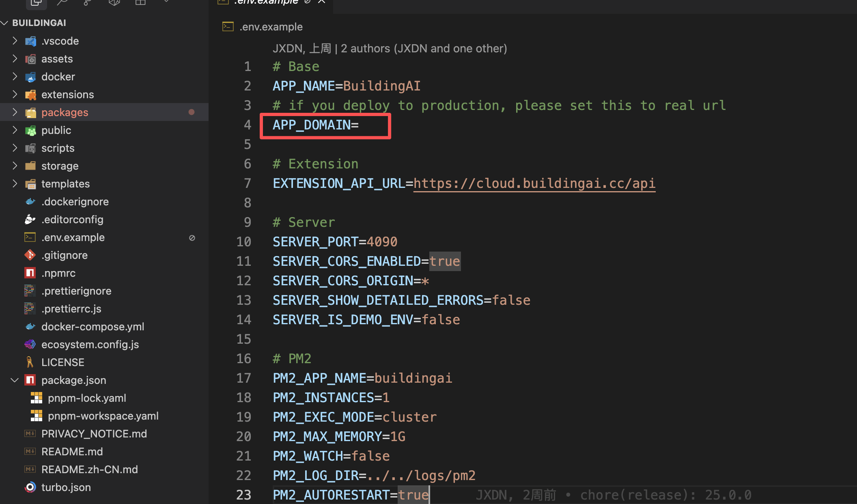Click the ecosystem.config.js file icon
The image size is (857, 504).
click(30, 345)
